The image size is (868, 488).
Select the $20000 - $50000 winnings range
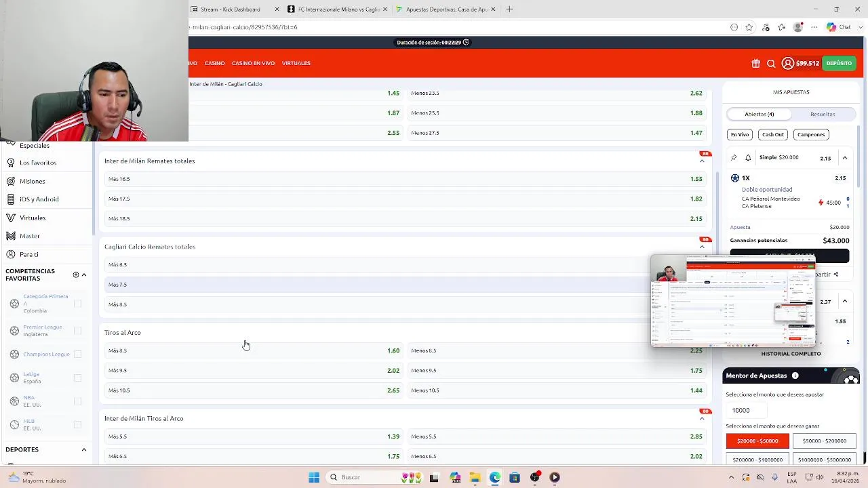[x=757, y=441]
